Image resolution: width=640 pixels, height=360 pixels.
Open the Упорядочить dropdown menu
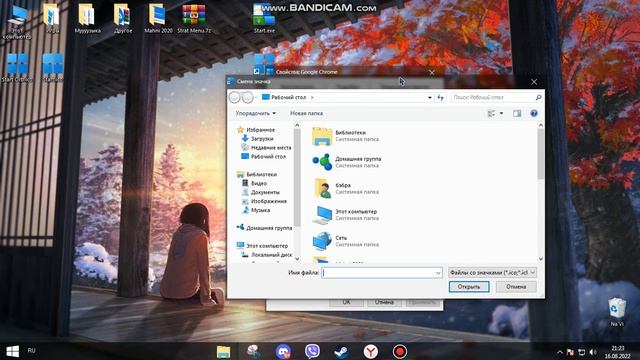pyautogui.click(x=256, y=113)
